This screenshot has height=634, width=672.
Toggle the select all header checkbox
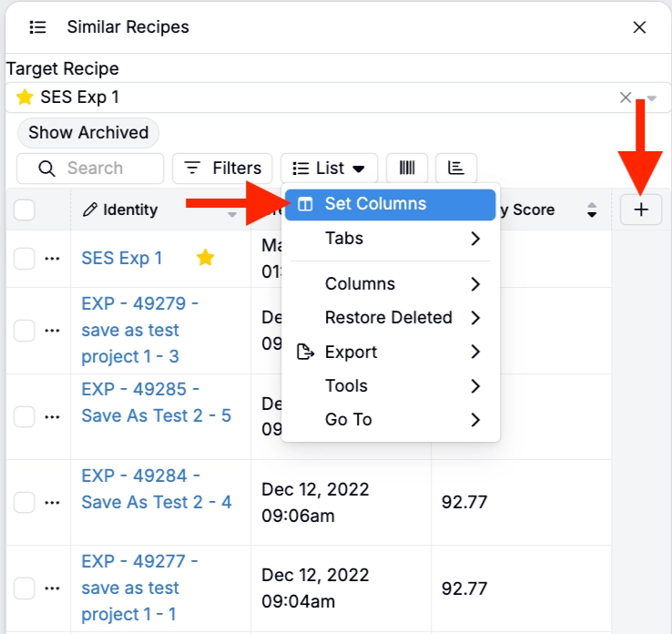pos(25,210)
